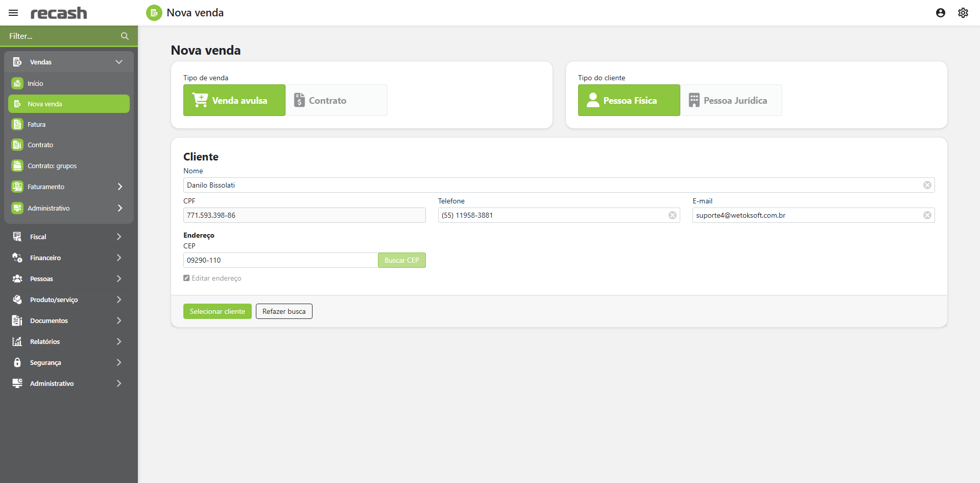
Task: Click into the CEP input field
Action: pos(280,260)
